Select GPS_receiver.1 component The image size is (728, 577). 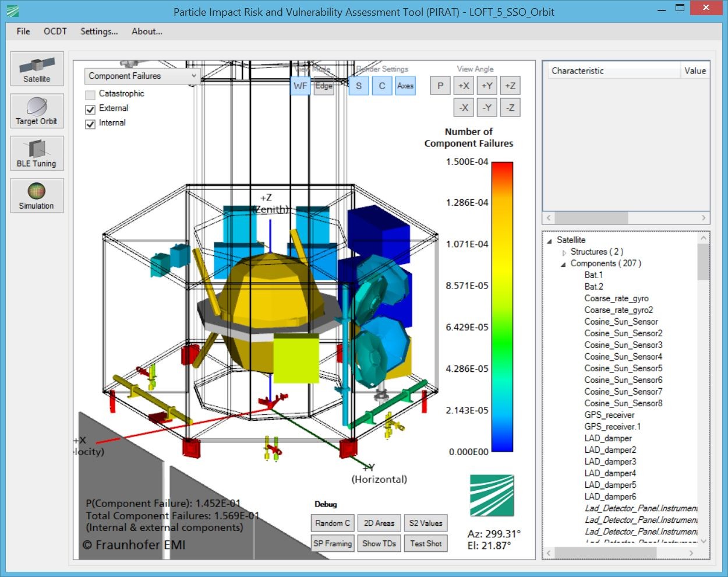[612, 427]
